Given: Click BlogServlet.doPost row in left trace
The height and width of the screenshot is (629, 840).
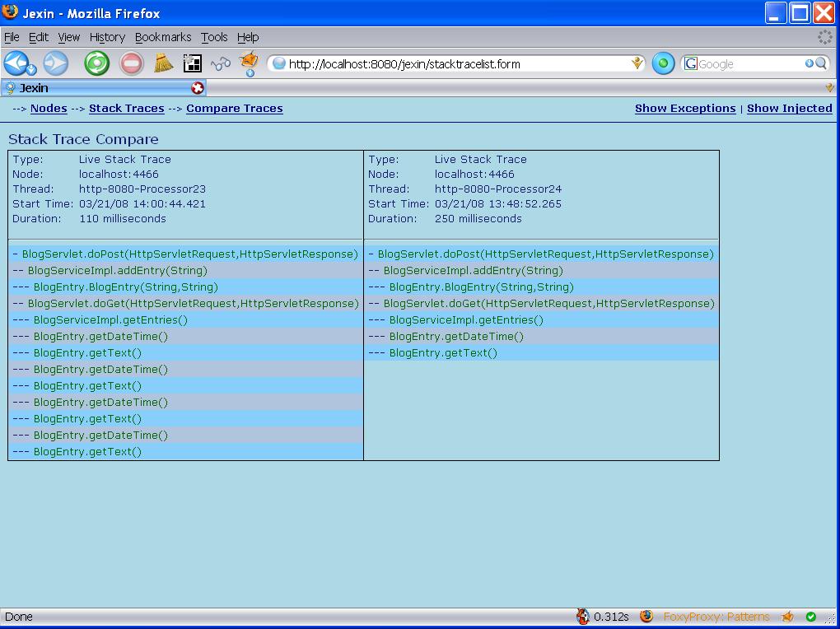Looking at the screenshot, I should [x=185, y=254].
